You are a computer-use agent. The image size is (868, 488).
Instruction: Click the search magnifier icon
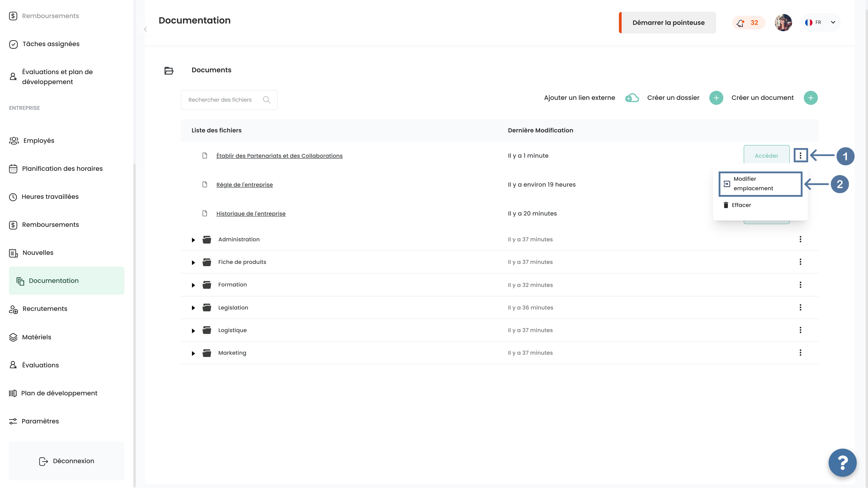[x=266, y=100]
